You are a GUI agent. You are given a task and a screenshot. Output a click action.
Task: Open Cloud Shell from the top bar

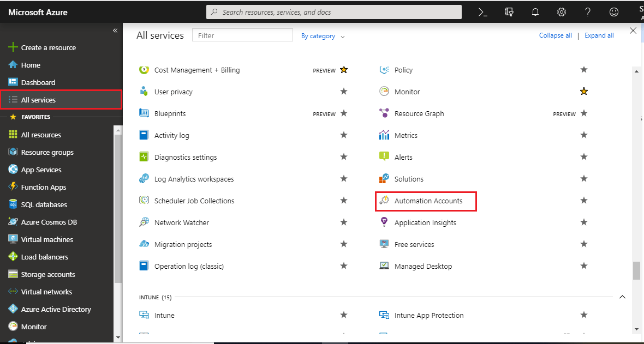tap(483, 13)
